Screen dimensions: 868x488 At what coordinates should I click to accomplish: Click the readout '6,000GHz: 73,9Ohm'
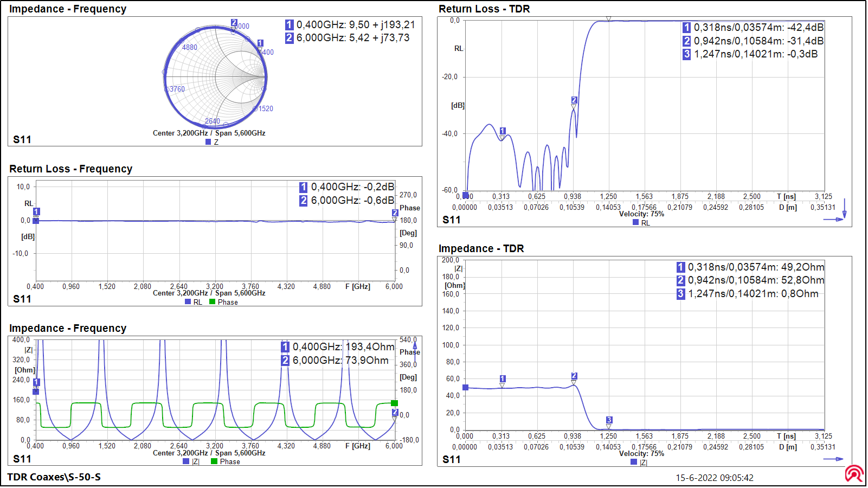click(340, 361)
